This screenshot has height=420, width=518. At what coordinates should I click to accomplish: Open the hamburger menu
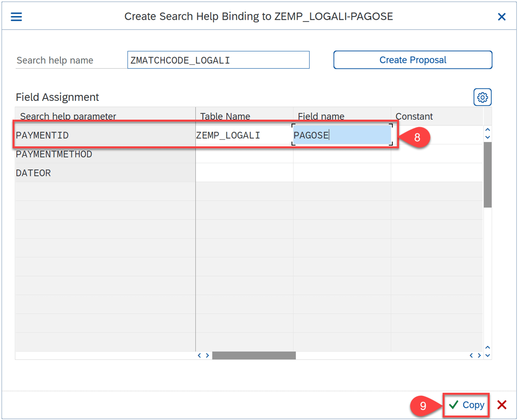(x=16, y=16)
